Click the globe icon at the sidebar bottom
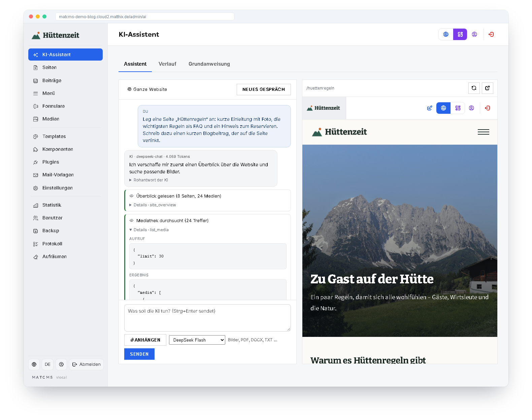 (x=34, y=364)
